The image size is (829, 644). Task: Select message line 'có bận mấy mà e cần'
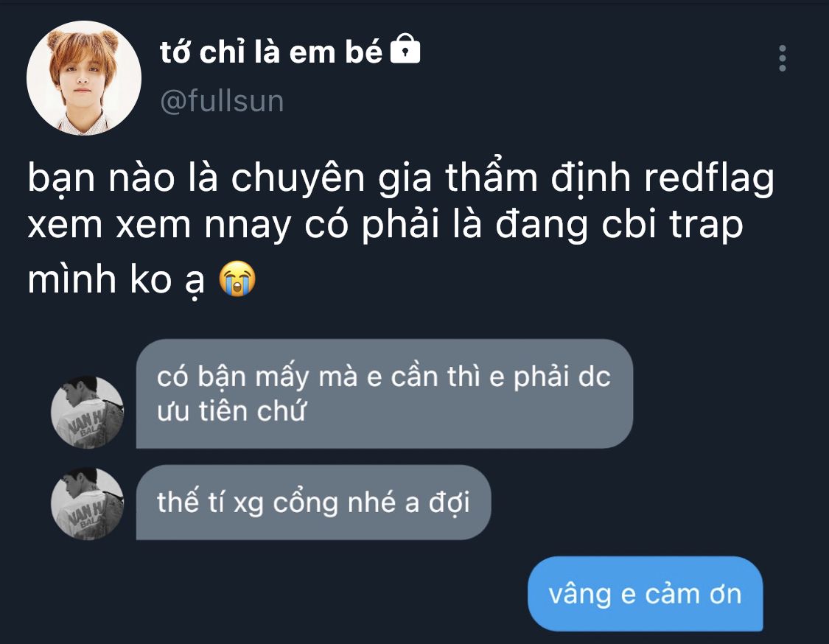pyautogui.click(x=384, y=377)
